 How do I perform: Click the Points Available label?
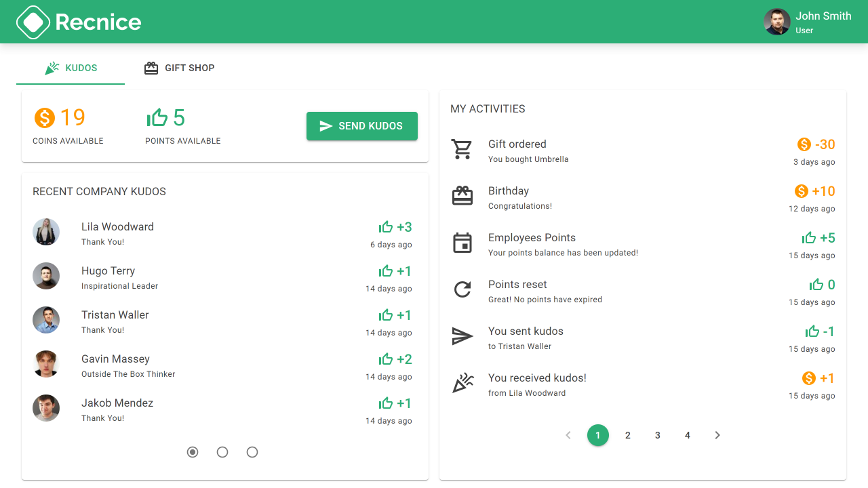183,141
